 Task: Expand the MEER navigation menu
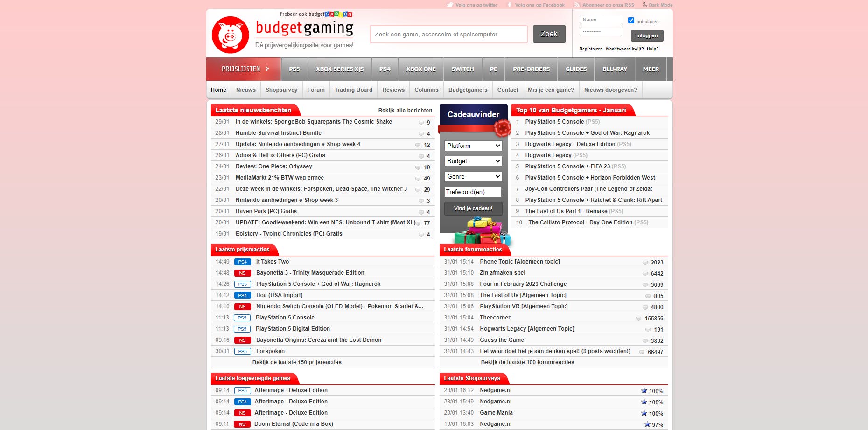click(x=651, y=69)
